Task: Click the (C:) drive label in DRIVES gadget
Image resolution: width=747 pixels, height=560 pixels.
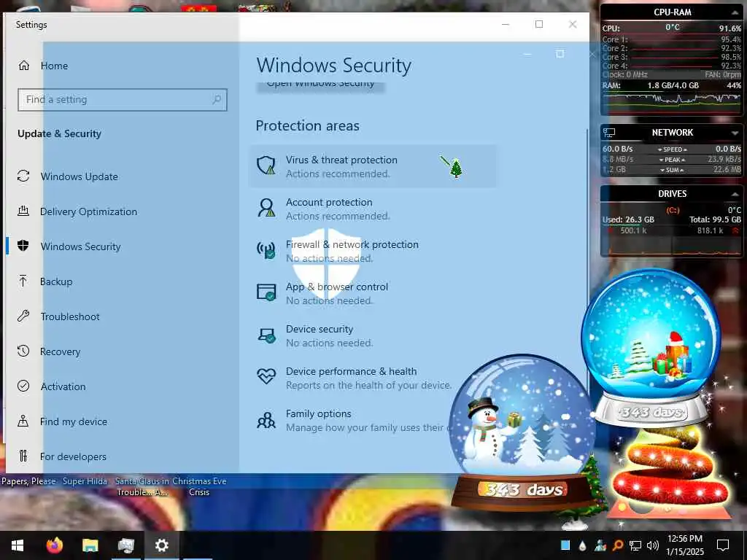Action: (x=672, y=210)
